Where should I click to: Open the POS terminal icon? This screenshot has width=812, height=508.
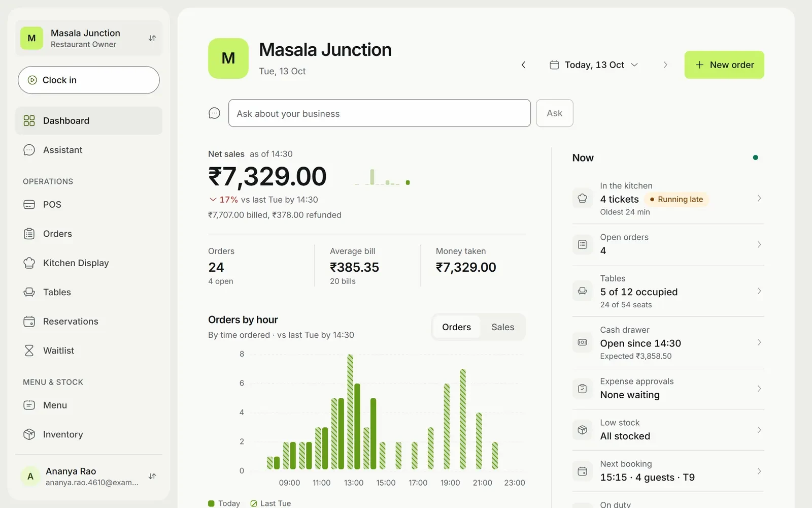pyautogui.click(x=29, y=204)
